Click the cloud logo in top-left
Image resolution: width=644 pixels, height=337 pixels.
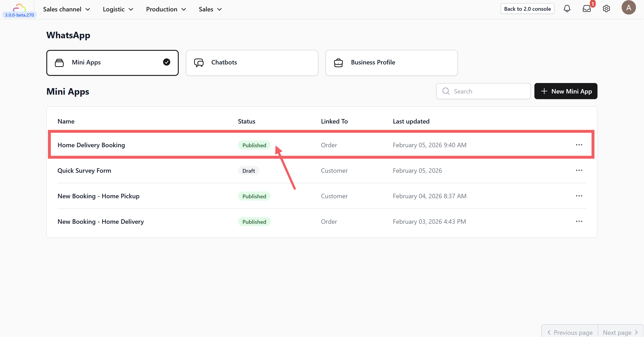tap(19, 8)
